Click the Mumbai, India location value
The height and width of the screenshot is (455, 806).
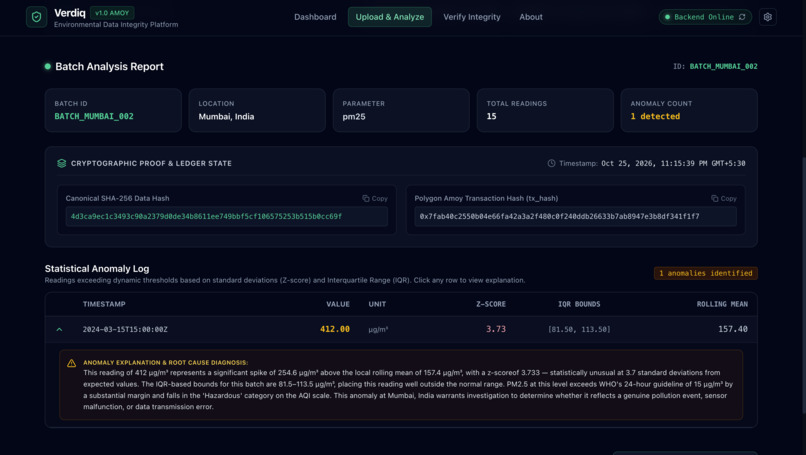point(226,117)
